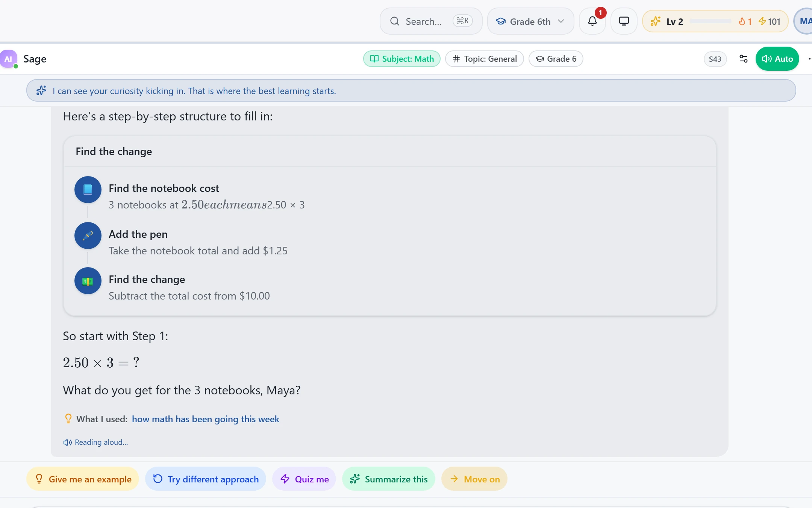
Task: Open 'how math has been going this week' link
Action: coord(205,419)
